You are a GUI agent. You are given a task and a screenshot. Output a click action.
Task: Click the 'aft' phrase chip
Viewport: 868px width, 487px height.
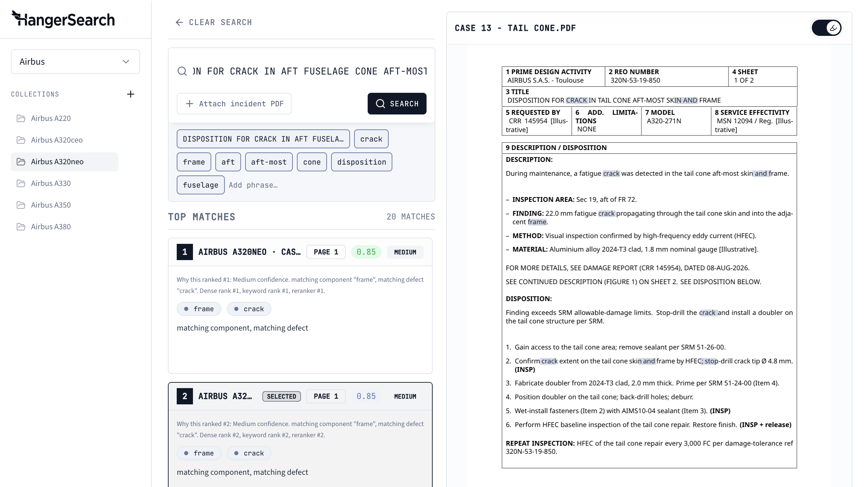pyautogui.click(x=228, y=162)
